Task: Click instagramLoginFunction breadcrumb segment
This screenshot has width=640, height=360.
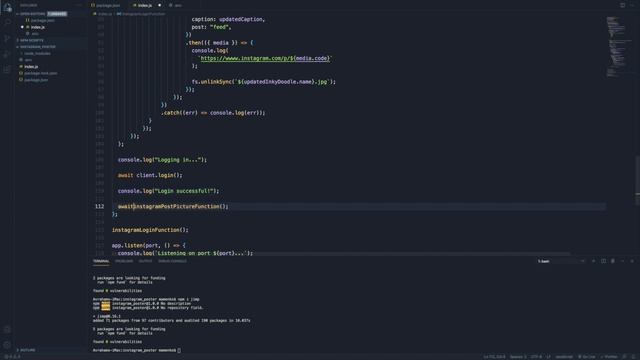Action: (141, 14)
